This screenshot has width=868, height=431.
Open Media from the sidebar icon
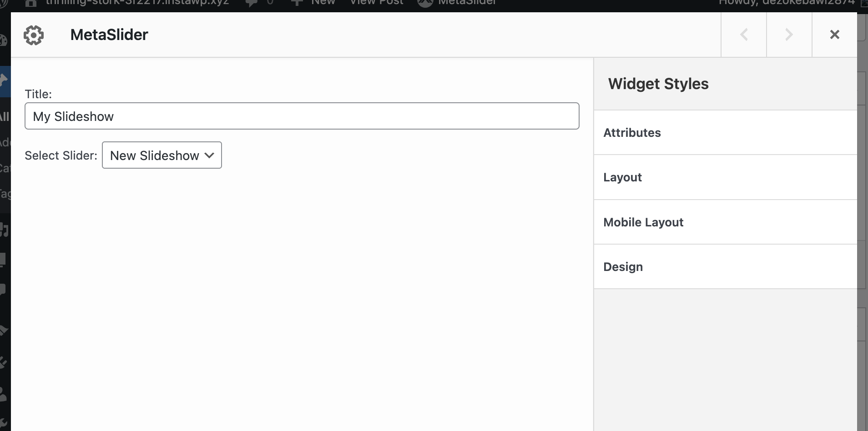pos(4,230)
